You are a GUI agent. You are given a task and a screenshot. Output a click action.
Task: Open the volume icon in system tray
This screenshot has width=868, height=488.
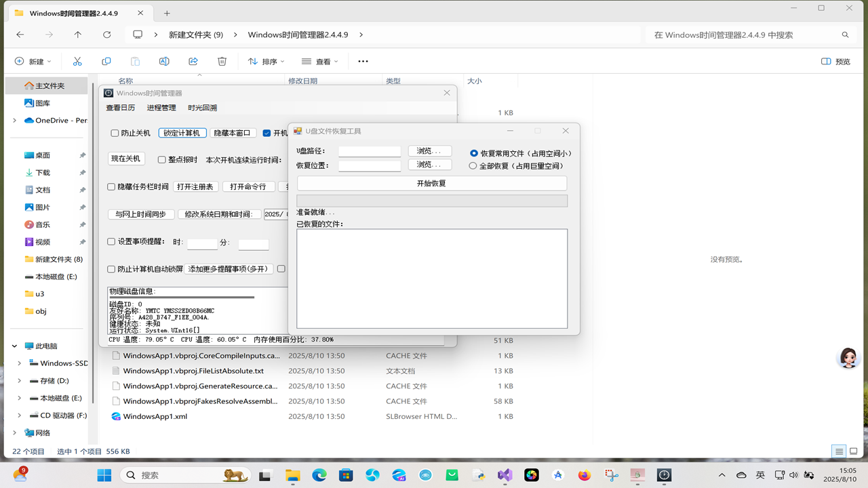(793, 474)
